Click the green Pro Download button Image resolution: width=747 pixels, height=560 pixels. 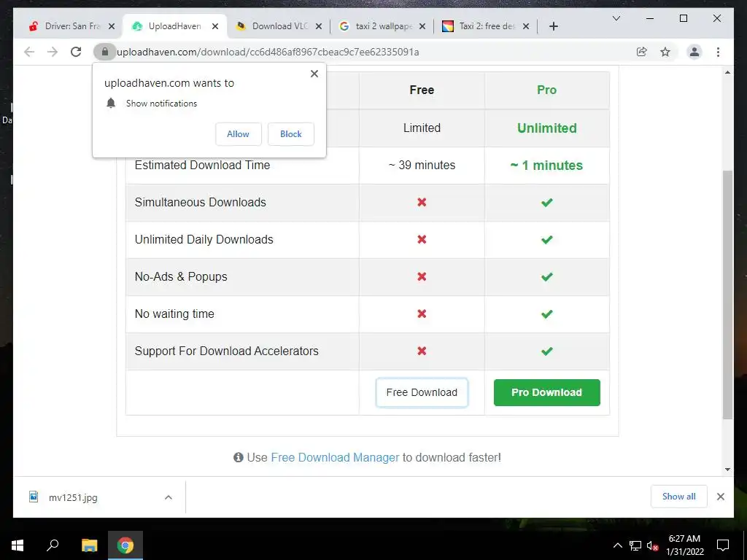(x=546, y=392)
